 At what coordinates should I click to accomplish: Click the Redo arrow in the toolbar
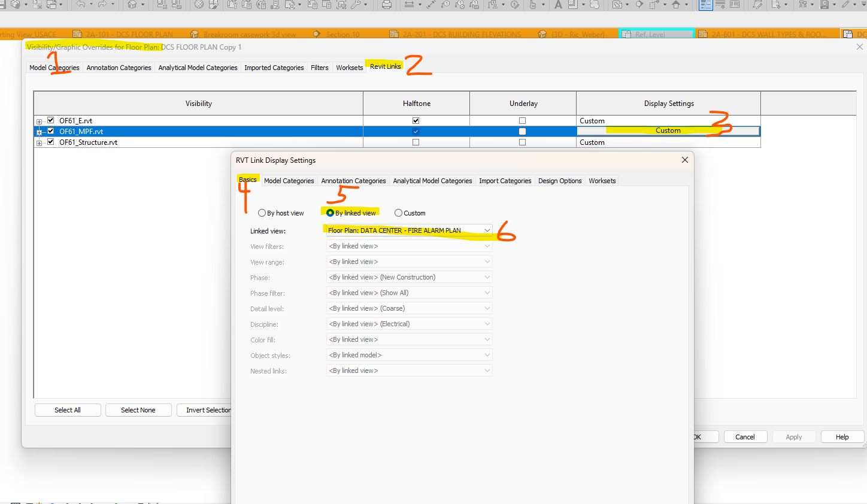pyautogui.click(x=102, y=4)
